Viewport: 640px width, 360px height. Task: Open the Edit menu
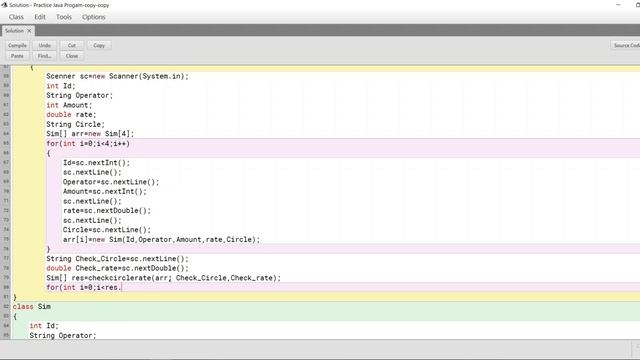click(x=40, y=17)
